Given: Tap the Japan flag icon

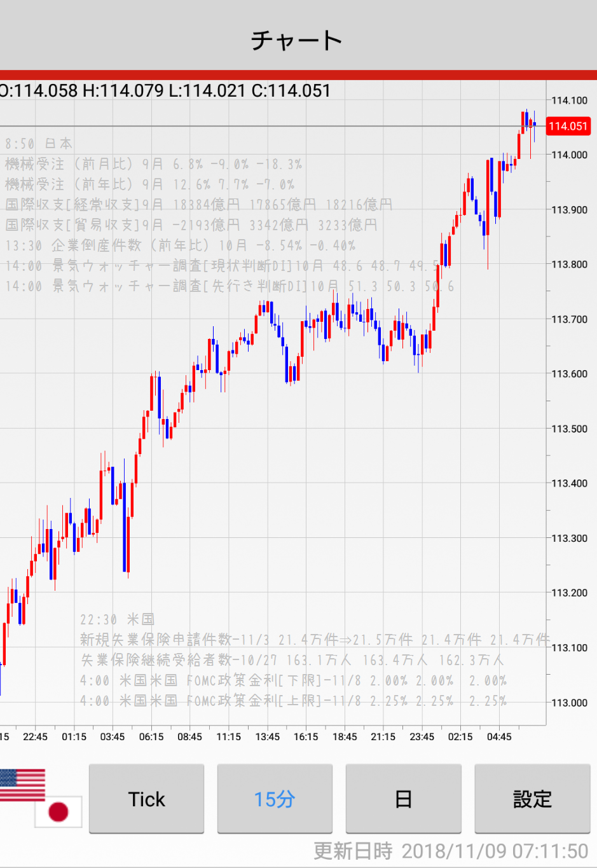Looking at the screenshot, I should 58,811.
